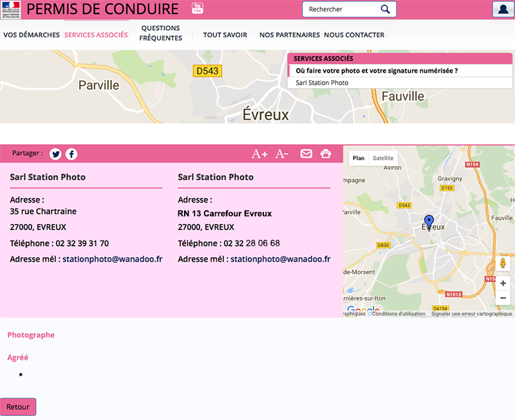
Task: Send the page by email icon
Action: (x=306, y=154)
